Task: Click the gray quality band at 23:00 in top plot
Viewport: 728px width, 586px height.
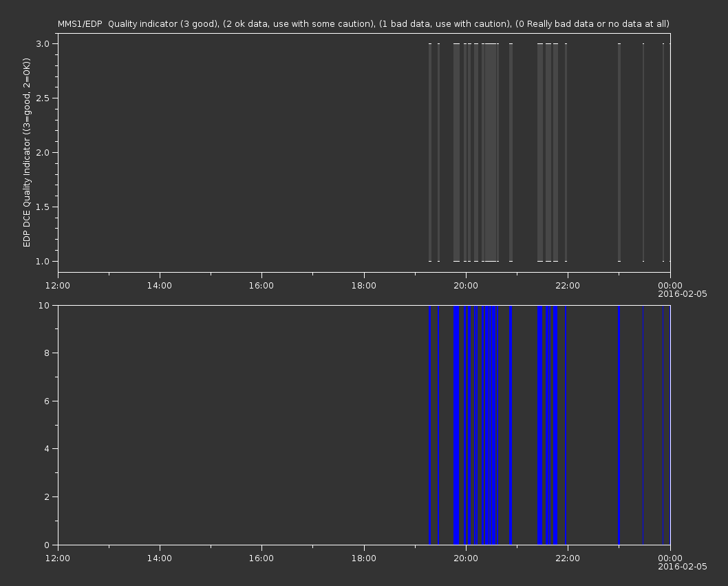Action: (619, 152)
